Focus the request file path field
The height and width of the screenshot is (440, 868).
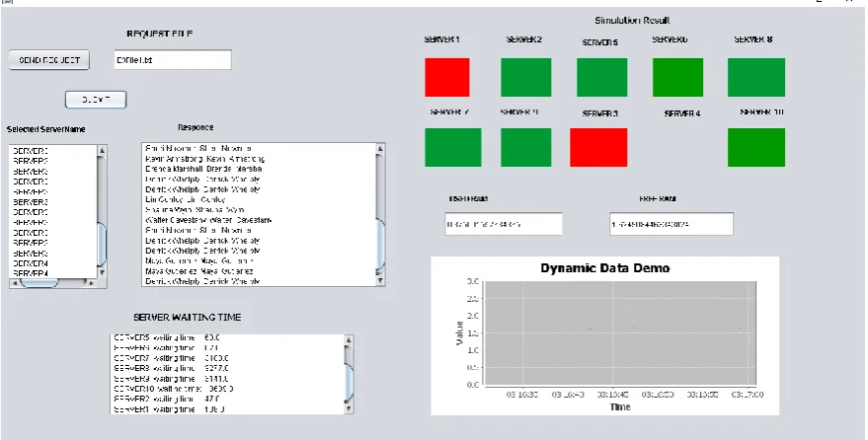click(x=173, y=60)
